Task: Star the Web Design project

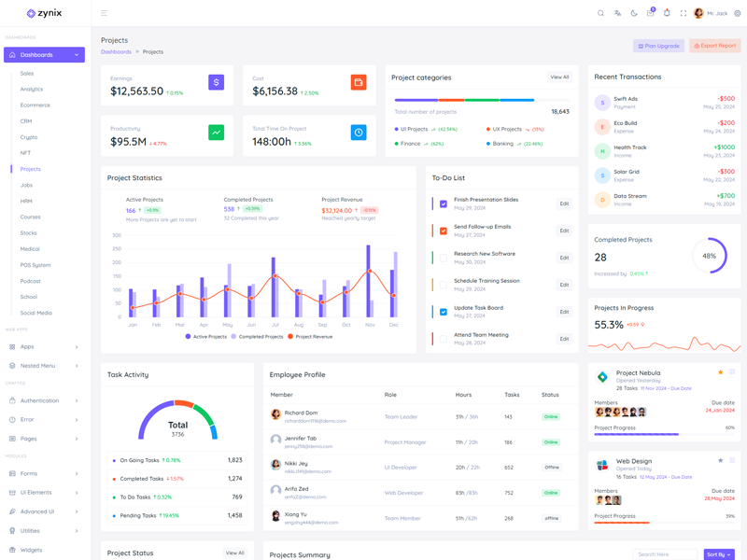Action: click(720, 460)
